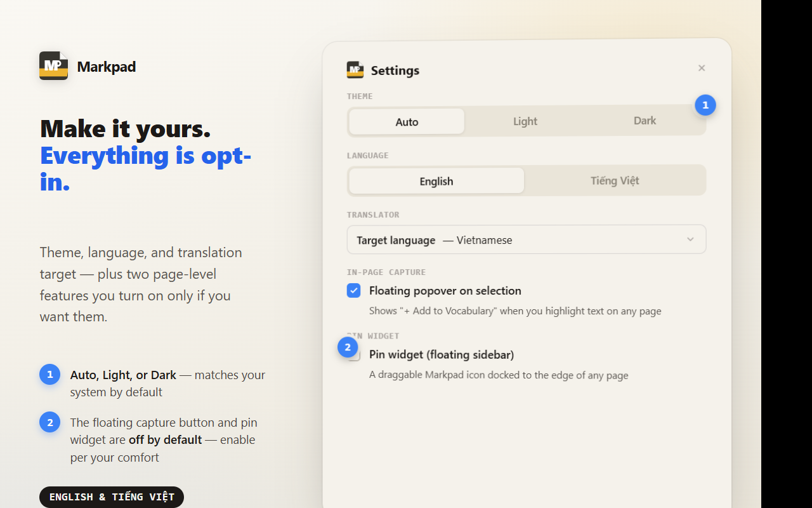Click the IN-PAGE CAPTURE section label
The height and width of the screenshot is (508, 812).
click(386, 272)
